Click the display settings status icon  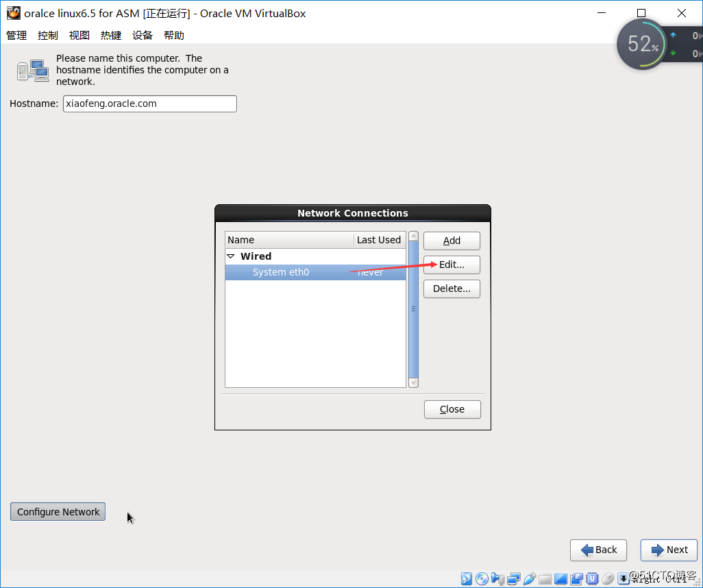pos(561,578)
